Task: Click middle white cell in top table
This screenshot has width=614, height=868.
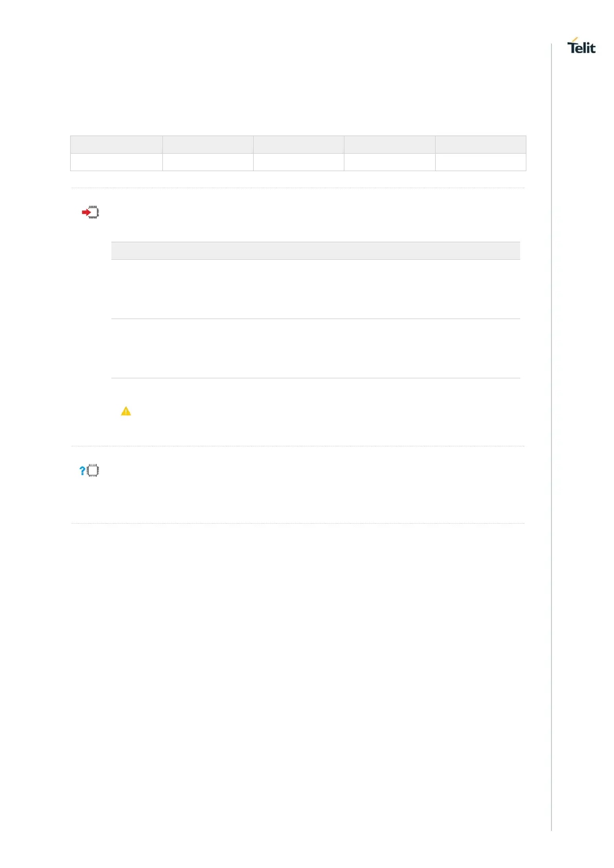Action: (298, 162)
